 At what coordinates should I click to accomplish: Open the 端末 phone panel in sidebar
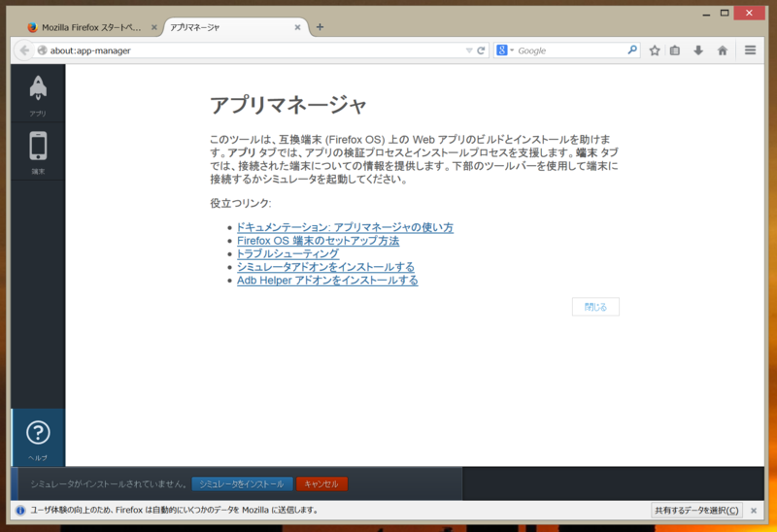point(38,152)
